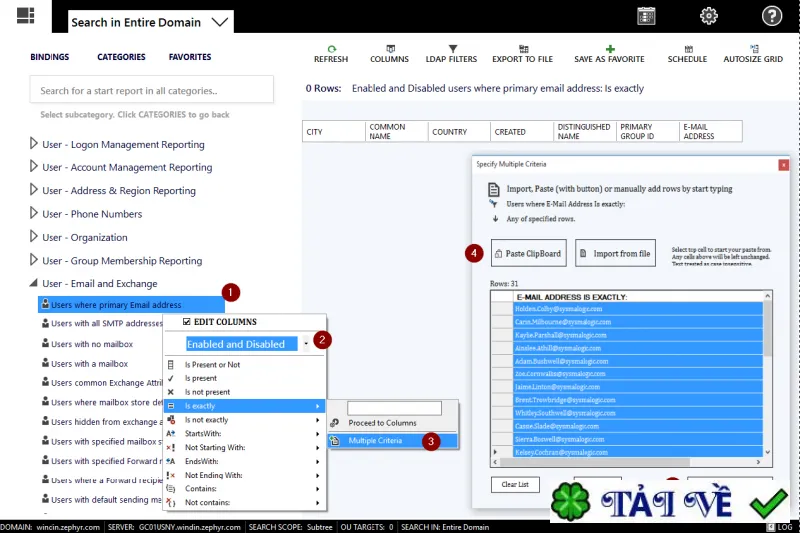Click Save as Favorite plus icon
The width and height of the screenshot is (800, 533).
[610, 49]
